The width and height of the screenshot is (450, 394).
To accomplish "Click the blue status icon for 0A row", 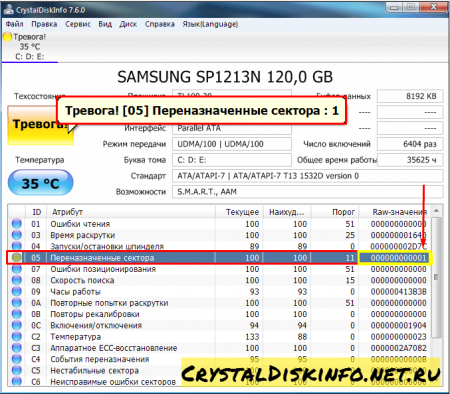I will [x=16, y=303].
